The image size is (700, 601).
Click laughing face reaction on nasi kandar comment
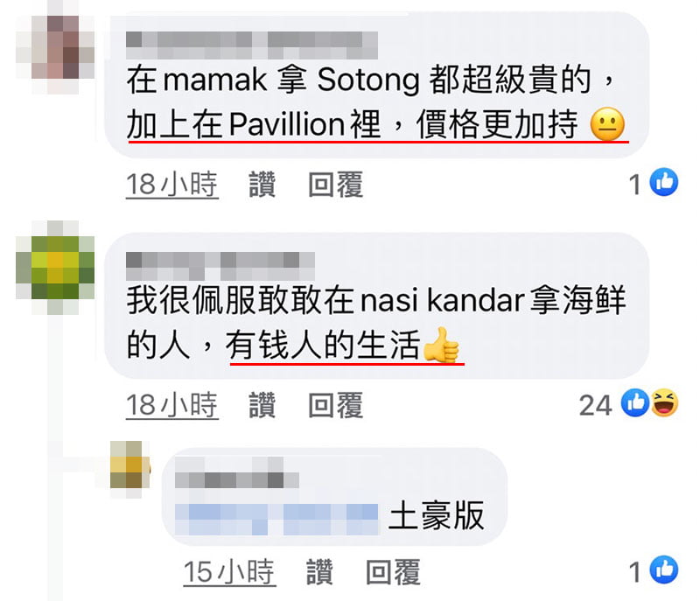point(665,402)
